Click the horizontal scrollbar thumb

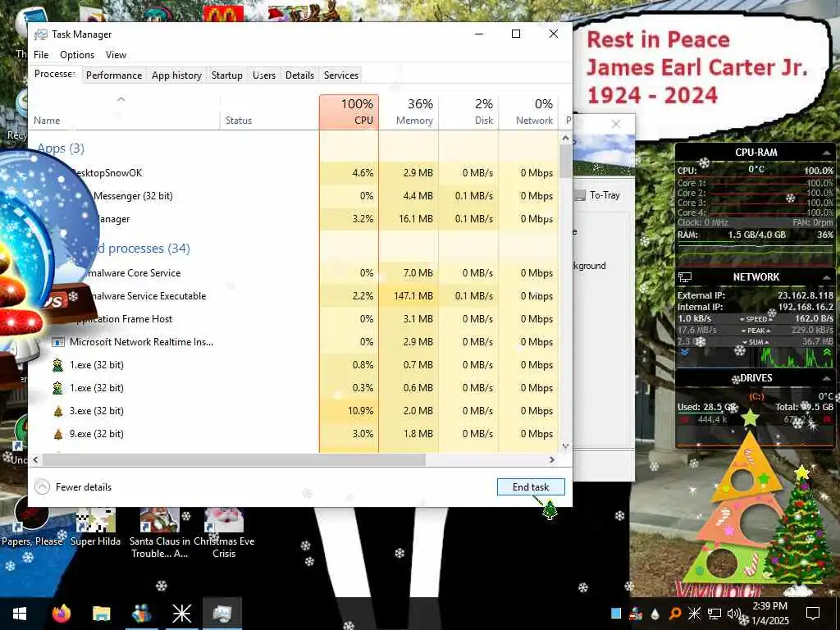pyautogui.click(x=234, y=459)
